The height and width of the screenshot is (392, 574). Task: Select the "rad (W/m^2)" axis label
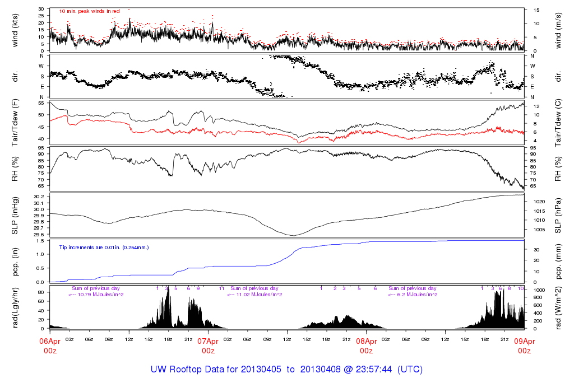coord(558,308)
